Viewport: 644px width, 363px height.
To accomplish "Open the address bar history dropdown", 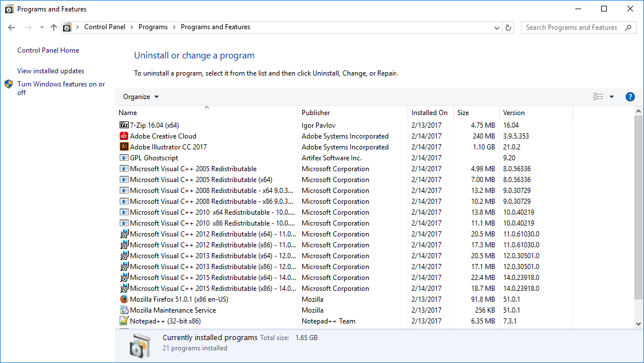I will pyautogui.click(x=496, y=27).
